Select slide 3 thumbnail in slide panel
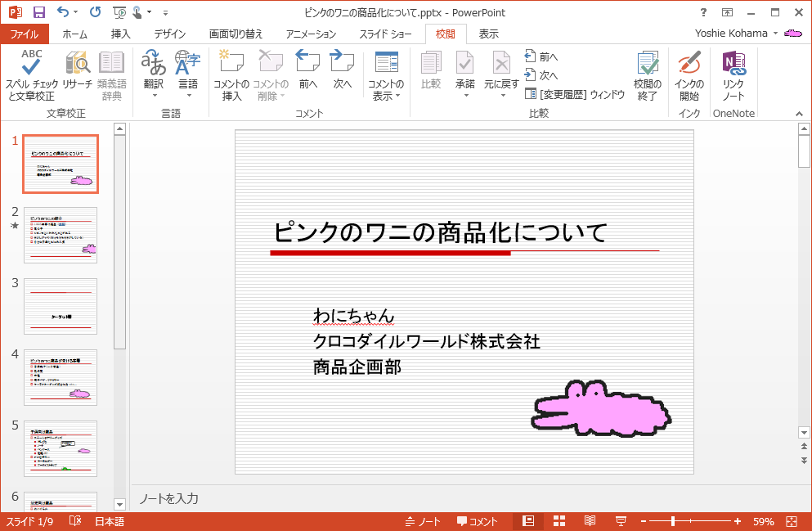 coord(61,306)
